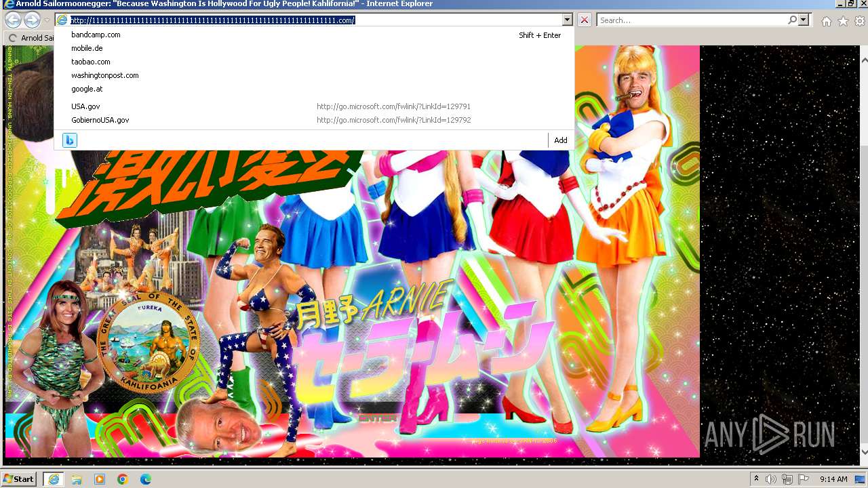
Task: Open Action Center flag icon
Action: point(804,479)
